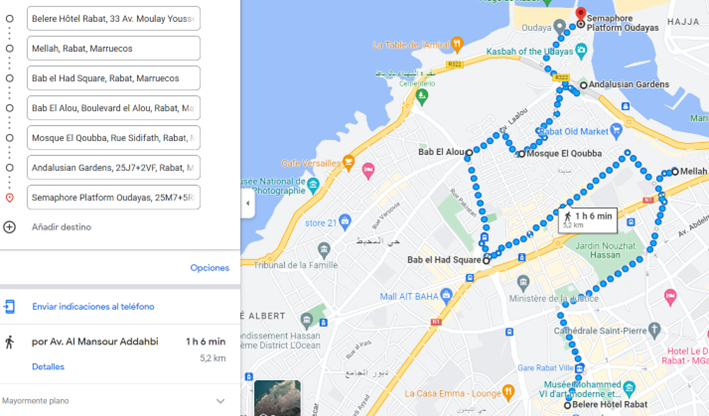Edit the Bab el Had Square waypoint field

(113, 78)
